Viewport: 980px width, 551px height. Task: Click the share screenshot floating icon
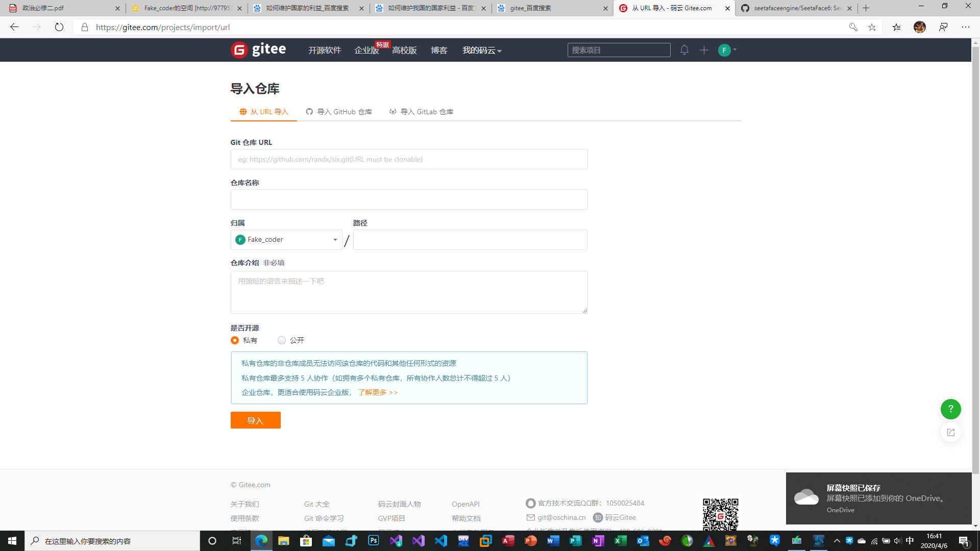point(950,432)
